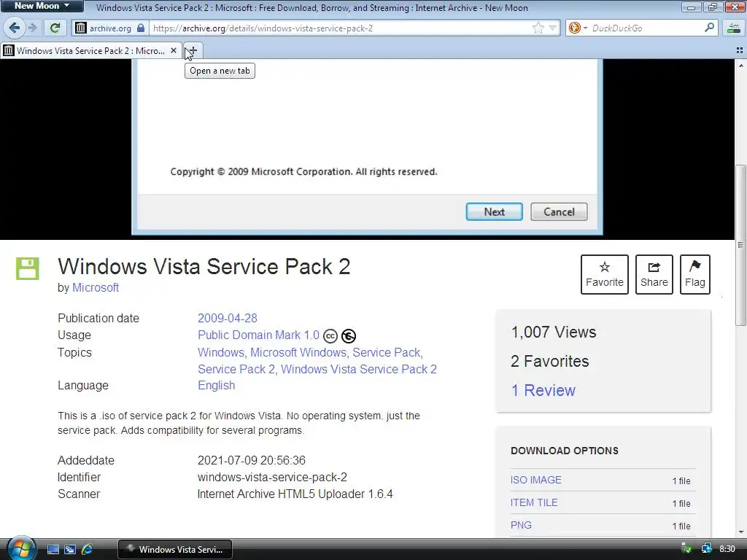Click the Switch between windows quick launch icon
The image size is (747, 560).
tap(69, 550)
